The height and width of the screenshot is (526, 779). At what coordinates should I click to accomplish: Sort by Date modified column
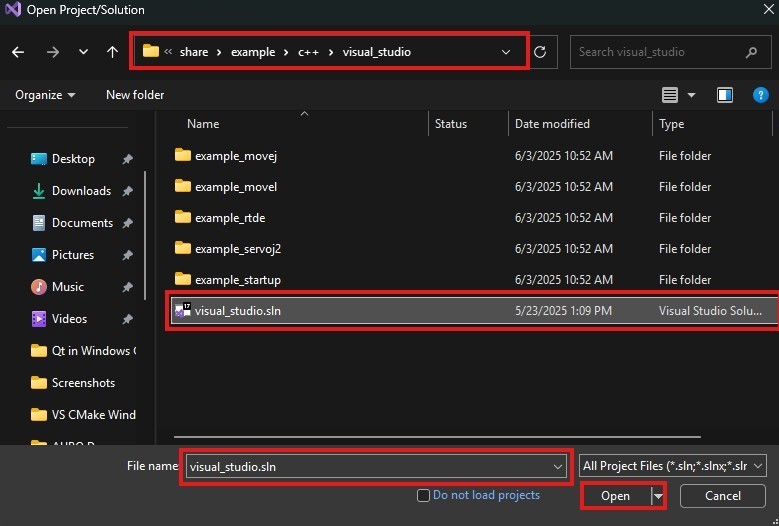coord(552,124)
